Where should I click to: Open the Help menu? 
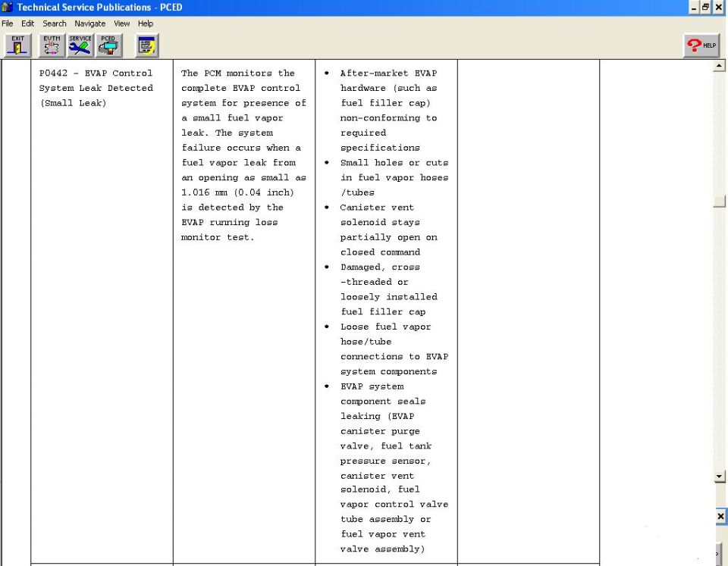[146, 23]
